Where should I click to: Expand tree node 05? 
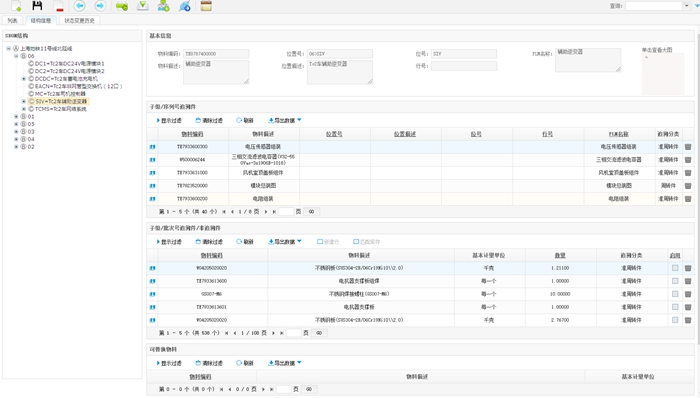pos(16,124)
